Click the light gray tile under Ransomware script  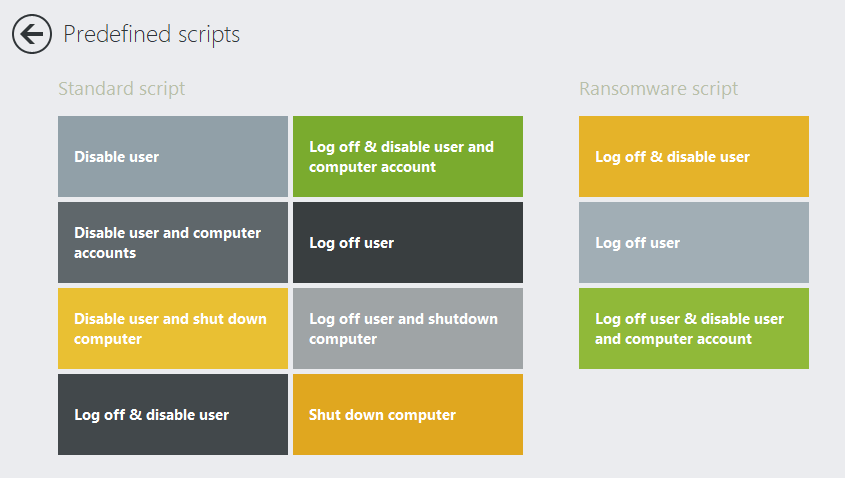click(693, 243)
